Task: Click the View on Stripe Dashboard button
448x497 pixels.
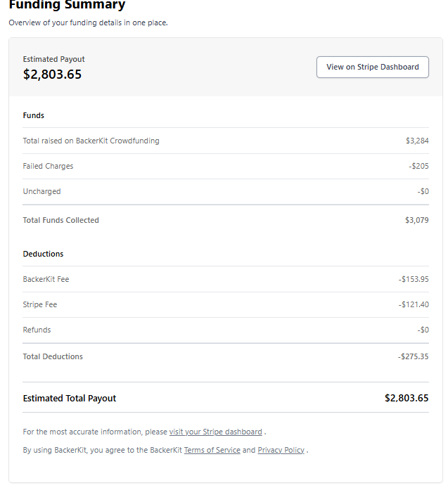Action: coord(372,67)
